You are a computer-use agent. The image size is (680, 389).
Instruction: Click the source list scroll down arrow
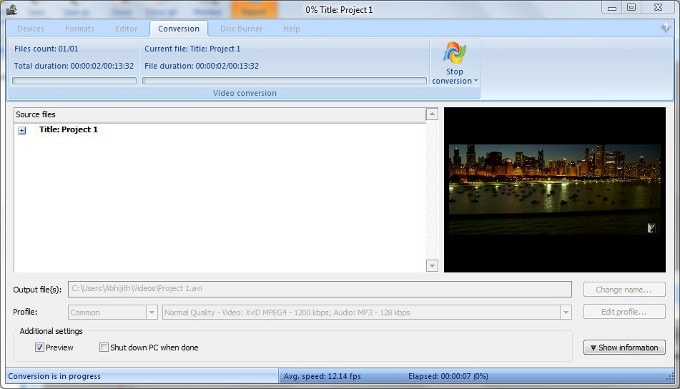[x=432, y=265]
